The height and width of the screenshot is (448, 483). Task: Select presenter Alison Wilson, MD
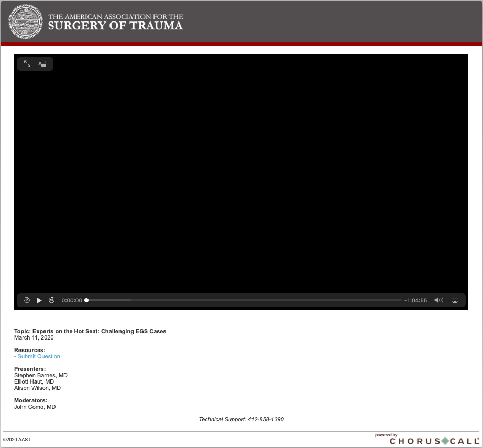[37, 388]
